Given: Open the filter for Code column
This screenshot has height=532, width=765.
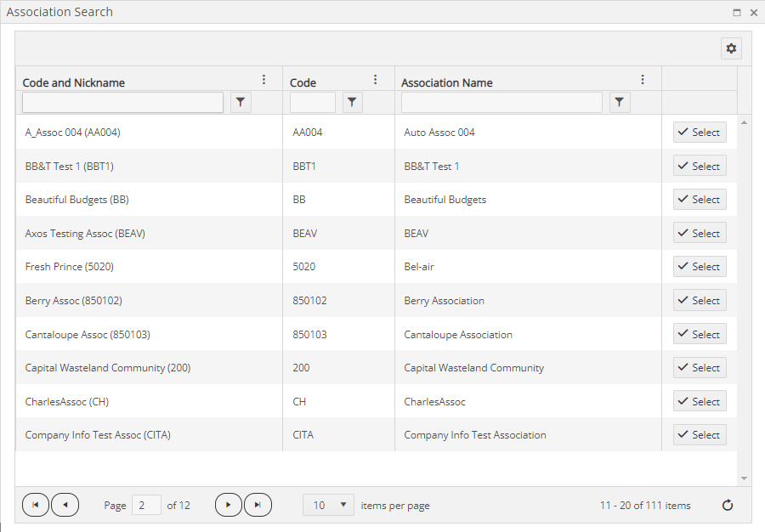Looking at the screenshot, I should 352,101.
